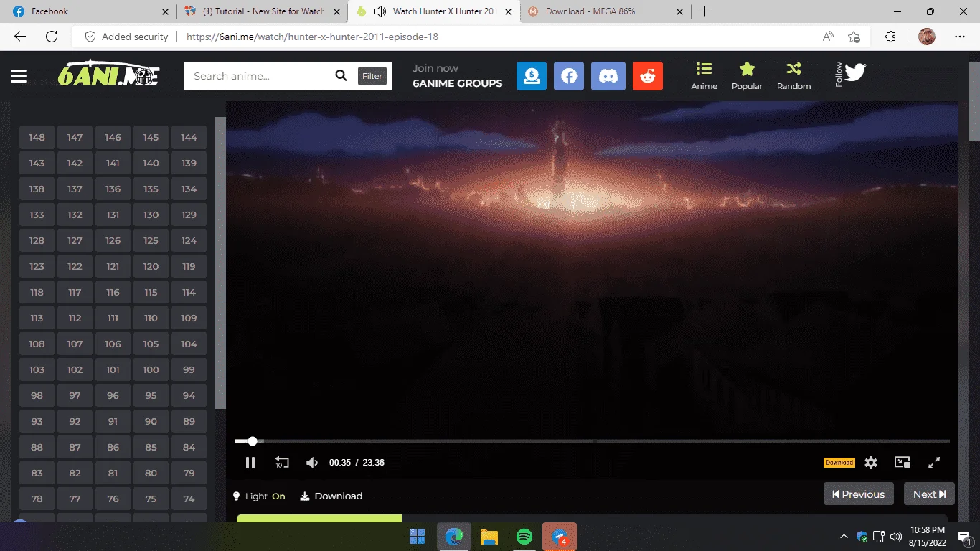
Task: Open the hamburger site menu
Action: [19, 76]
